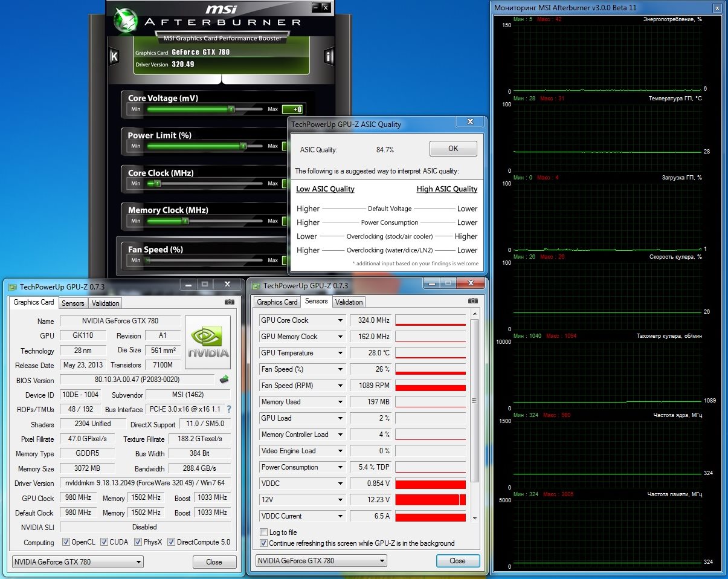Click the NVIDIA logo in GPU-Z
Image resolution: width=728 pixels, height=579 pixels.
[x=207, y=341]
